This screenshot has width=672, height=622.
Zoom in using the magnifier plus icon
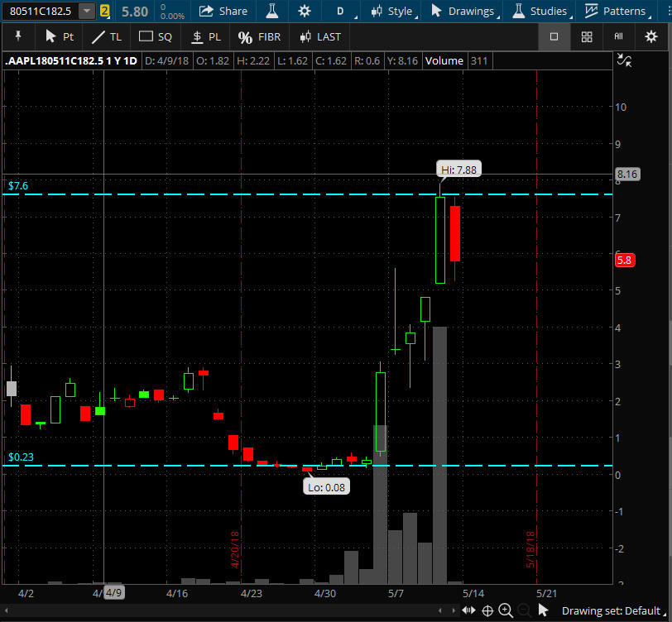tap(506, 610)
